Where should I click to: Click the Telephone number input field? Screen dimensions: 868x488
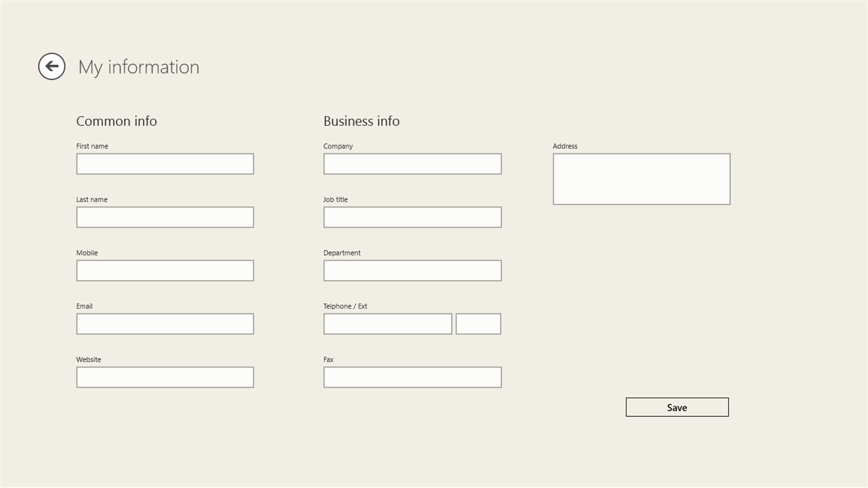coord(388,324)
